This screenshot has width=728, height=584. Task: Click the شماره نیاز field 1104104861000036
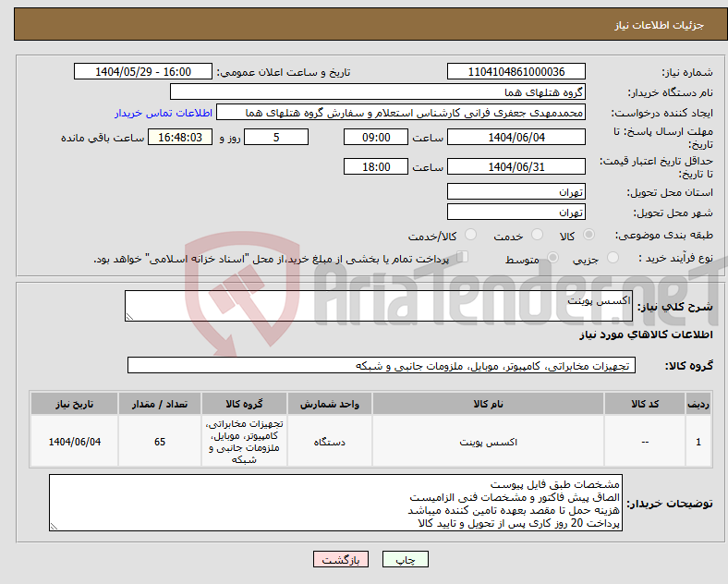coord(516,71)
